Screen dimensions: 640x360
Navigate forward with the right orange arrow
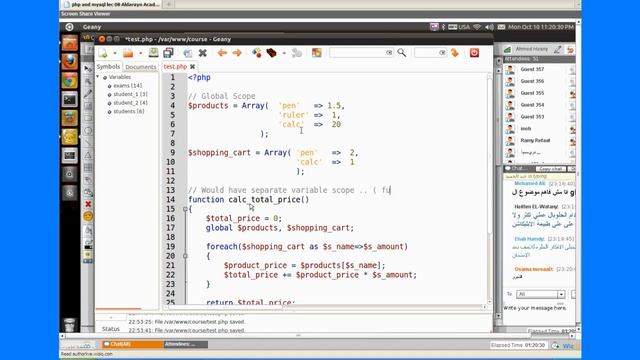(237, 53)
